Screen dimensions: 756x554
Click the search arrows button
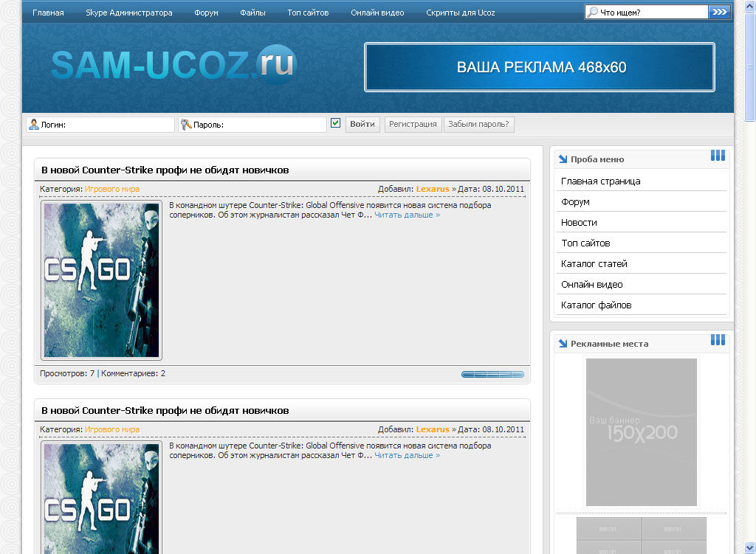pos(719,12)
